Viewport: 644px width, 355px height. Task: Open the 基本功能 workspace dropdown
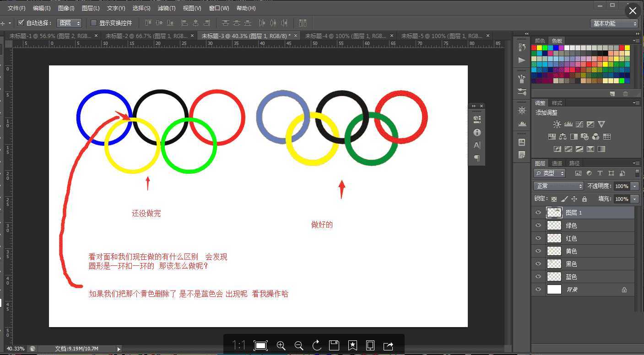[614, 23]
